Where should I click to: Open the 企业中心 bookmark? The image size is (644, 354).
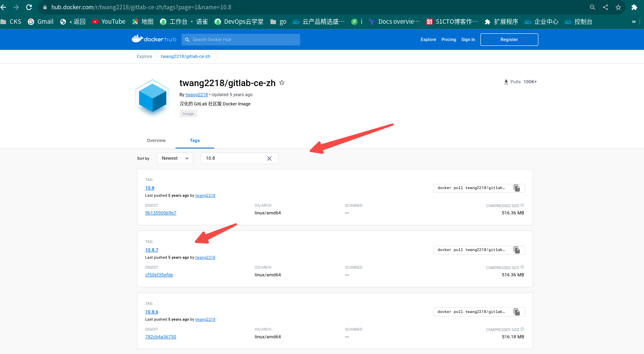542,22
